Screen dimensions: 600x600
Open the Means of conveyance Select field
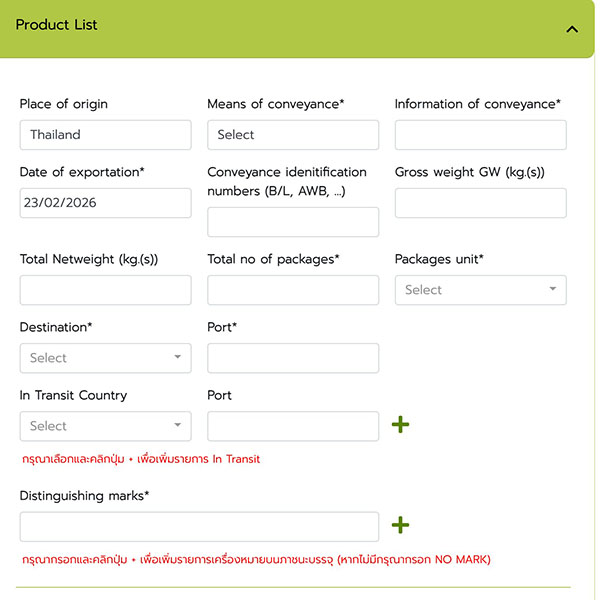(x=293, y=135)
